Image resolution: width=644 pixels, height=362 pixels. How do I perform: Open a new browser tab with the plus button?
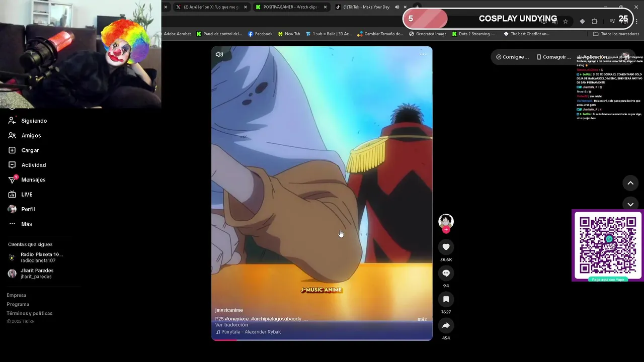[417, 7]
